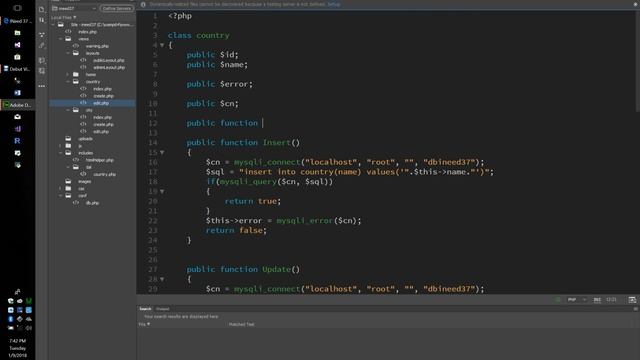This screenshot has width=640, height=360.
Task: Select create.php under the city folder
Action: coord(103,124)
